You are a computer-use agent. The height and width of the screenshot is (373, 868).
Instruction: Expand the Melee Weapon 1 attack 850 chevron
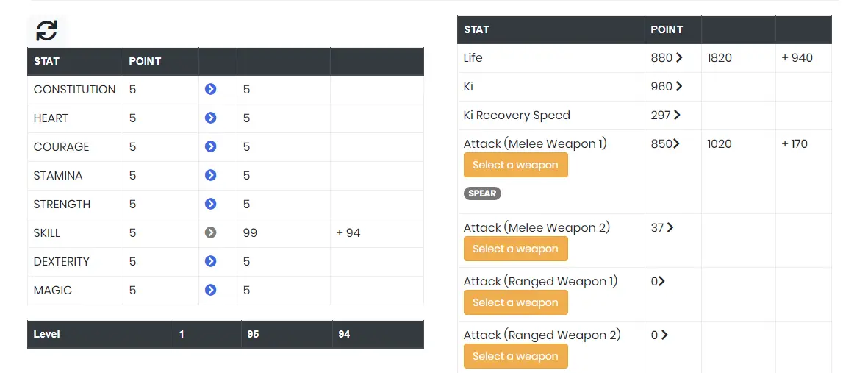676,143
